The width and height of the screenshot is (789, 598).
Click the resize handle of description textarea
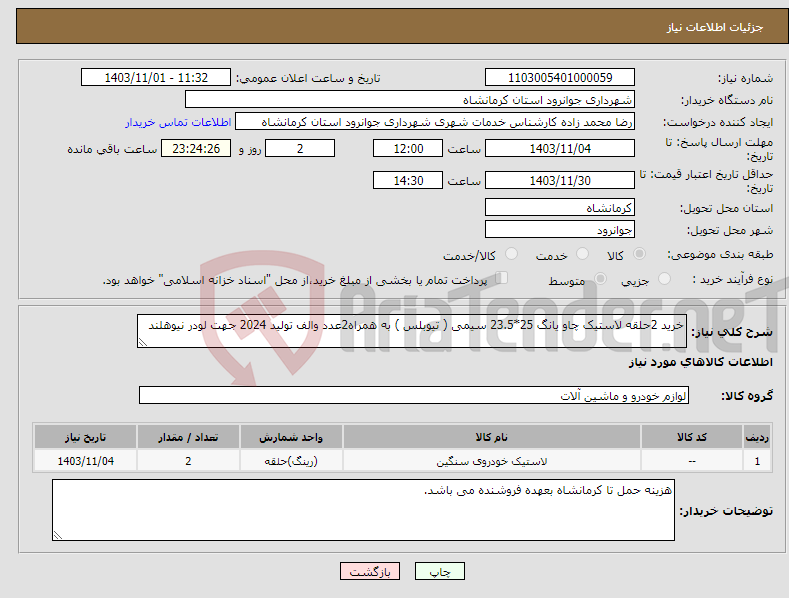pyautogui.click(x=143, y=342)
